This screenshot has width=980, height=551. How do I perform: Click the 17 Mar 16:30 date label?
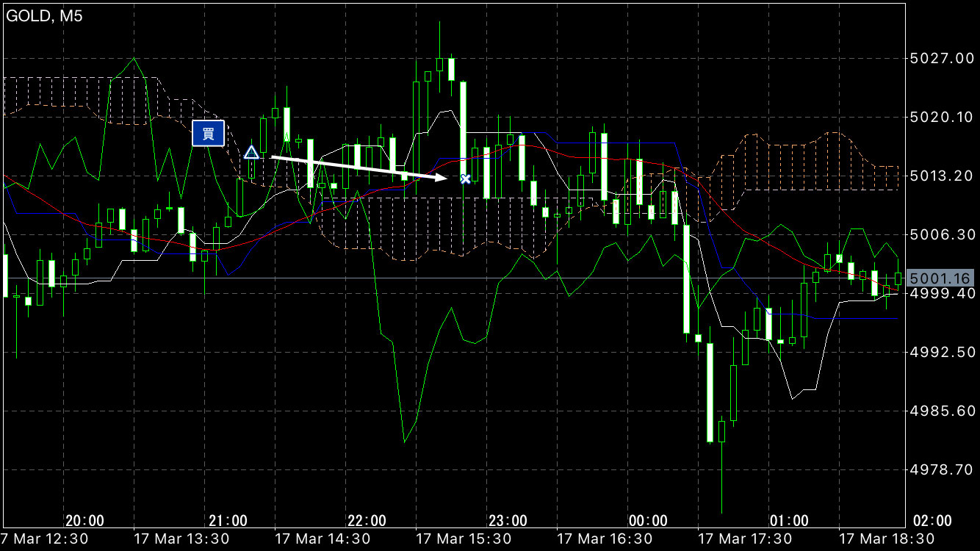[x=604, y=539]
